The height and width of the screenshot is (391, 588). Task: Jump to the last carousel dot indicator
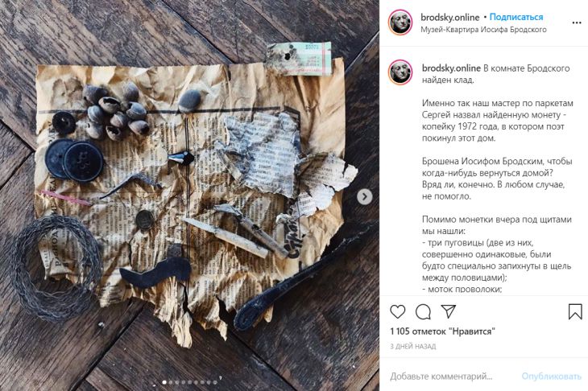tap(215, 382)
